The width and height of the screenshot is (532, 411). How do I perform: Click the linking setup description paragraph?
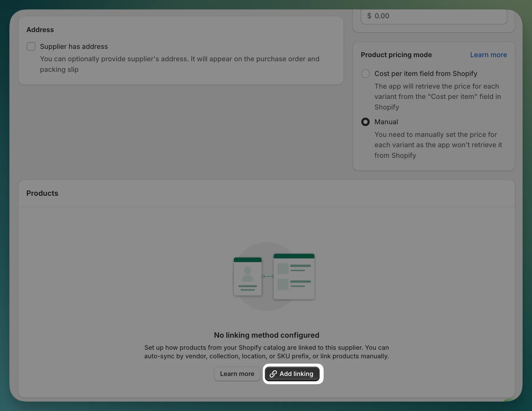tap(266, 352)
